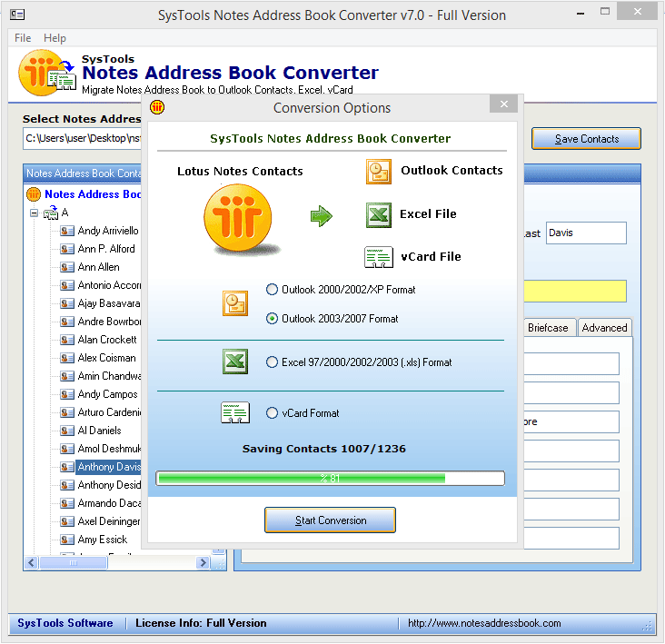
Task: Click the saving contacts progress bar
Action: (330, 478)
